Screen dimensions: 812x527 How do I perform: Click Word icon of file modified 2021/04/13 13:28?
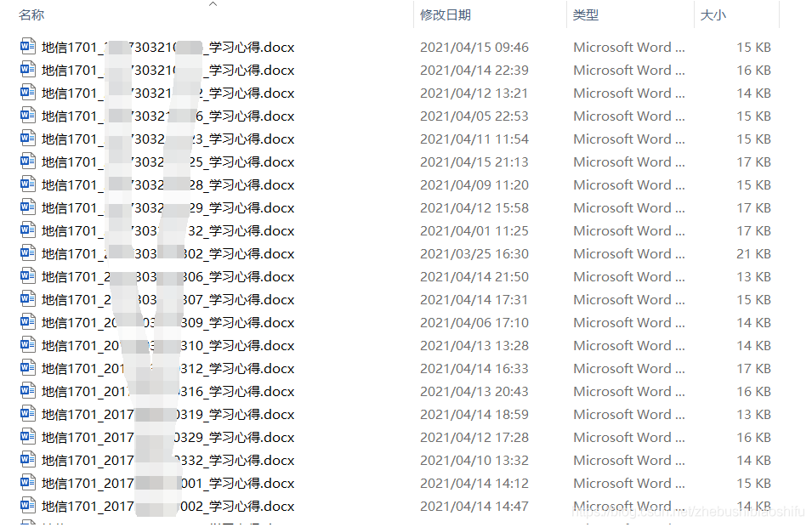click(28, 344)
